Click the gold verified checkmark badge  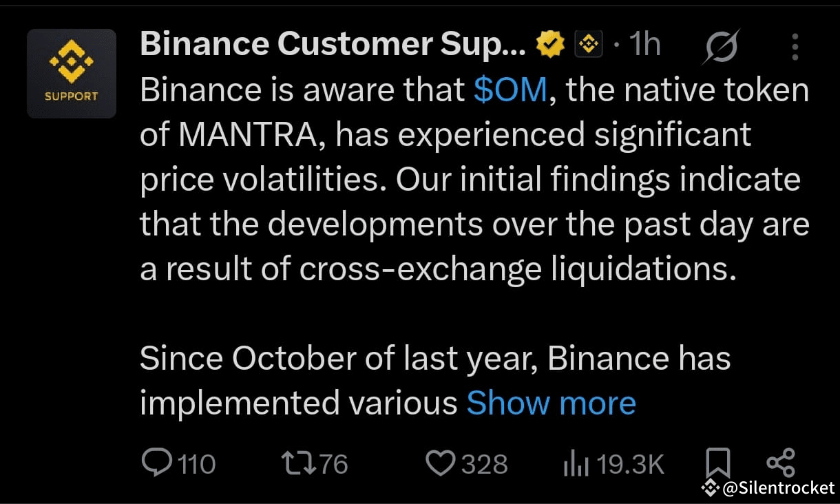(549, 43)
